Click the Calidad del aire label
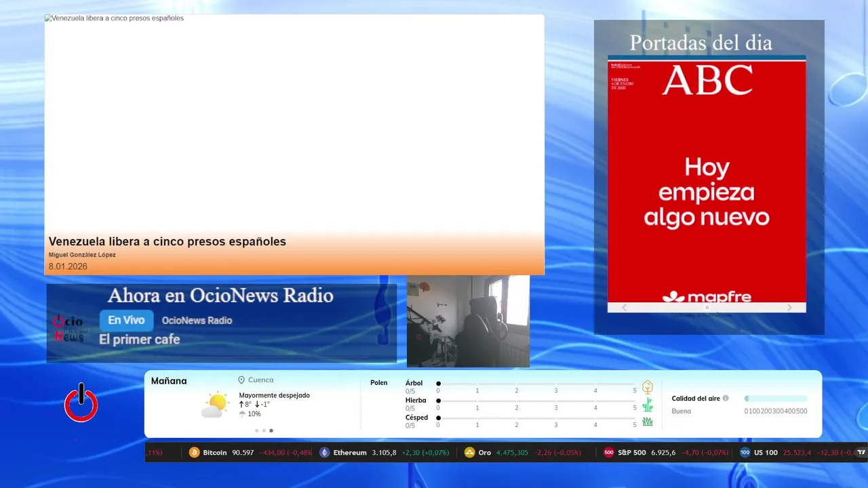This screenshot has height=488, width=868. coord(696,399)
